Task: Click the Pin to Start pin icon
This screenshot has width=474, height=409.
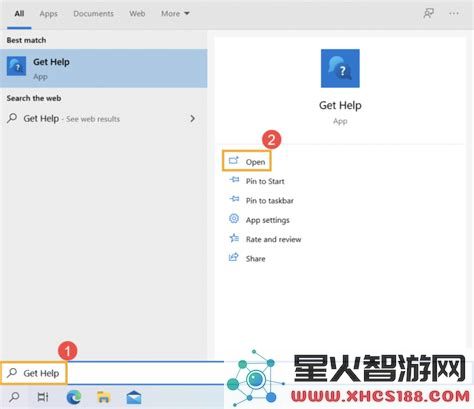Action: 234,180
